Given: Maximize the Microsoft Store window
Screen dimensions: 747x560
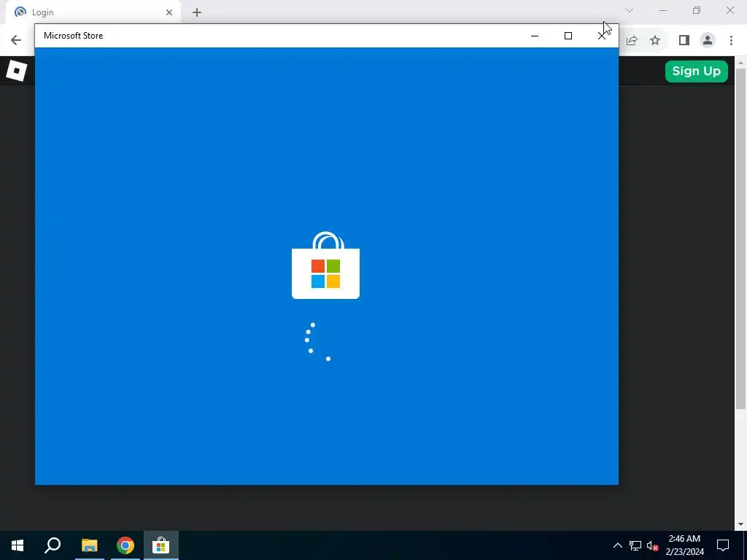Looking at the screenshot, I should click(568, 36).
